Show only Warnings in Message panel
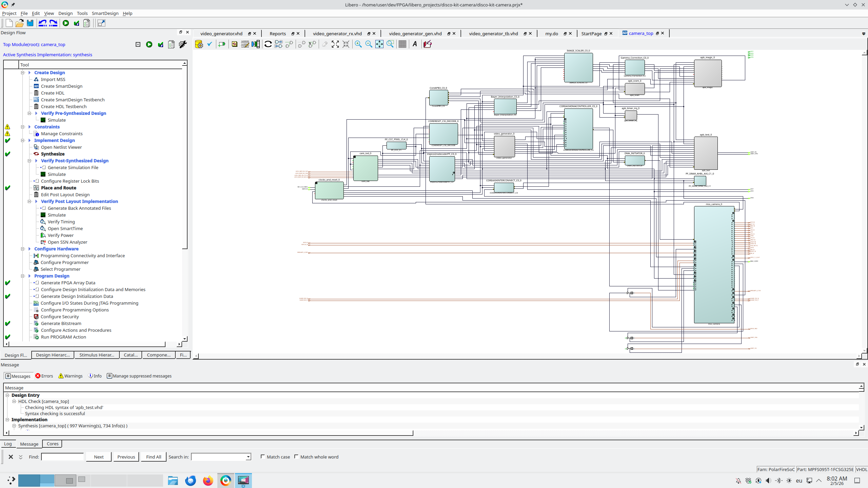The image size is (868, 488). [71, 376]
